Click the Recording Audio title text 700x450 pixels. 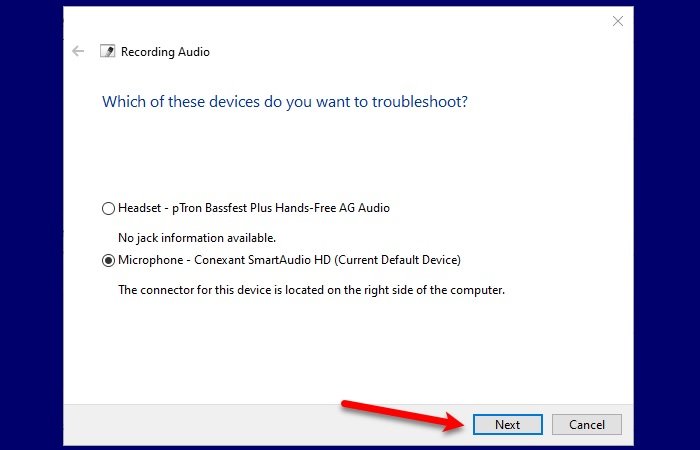click(x=165, y=52)
